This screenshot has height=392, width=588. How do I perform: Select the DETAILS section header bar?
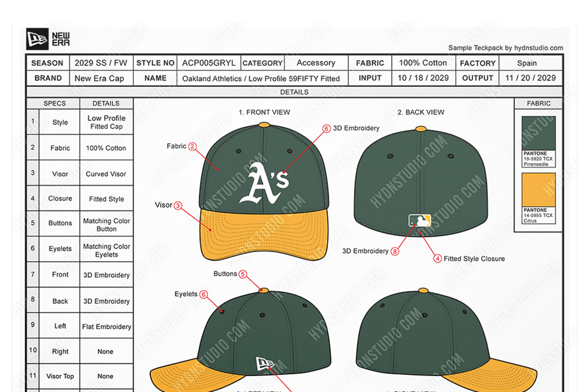click(x=294, y=92)
